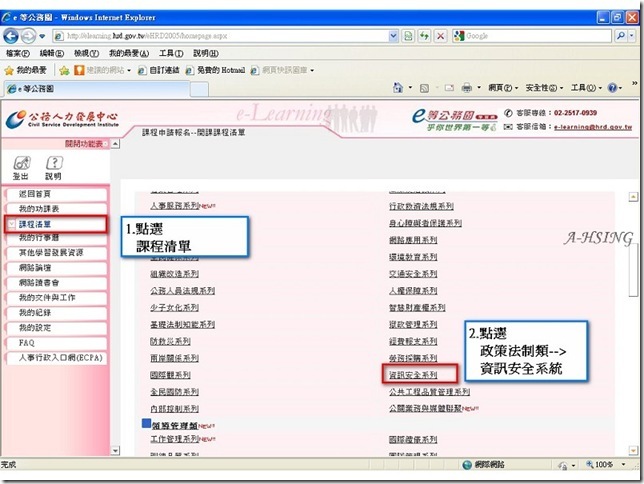Viewport: 644px width, 484px height.
Task: Click the Favorites star 我的最愛 button
Action: click(26, 70)
